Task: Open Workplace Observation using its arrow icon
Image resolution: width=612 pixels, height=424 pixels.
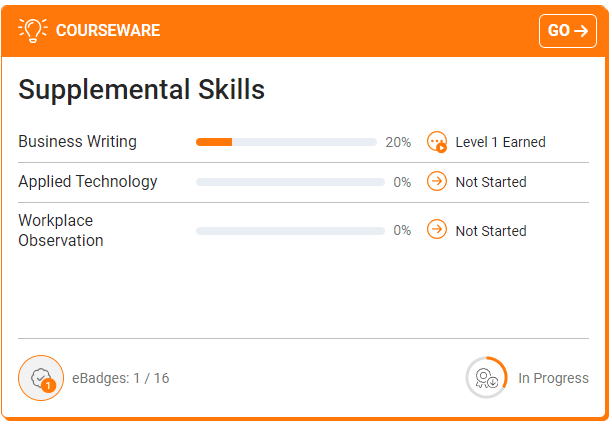Action: coord(437,230)
